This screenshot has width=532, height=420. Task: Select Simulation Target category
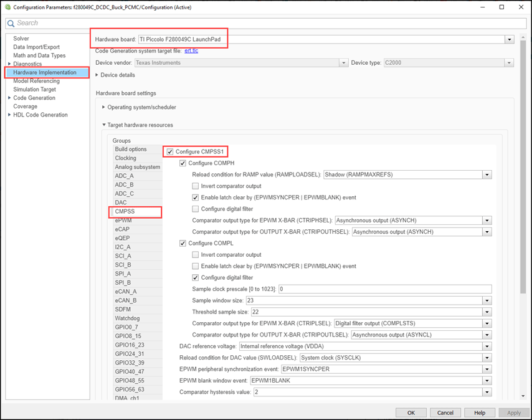[35, 89]
